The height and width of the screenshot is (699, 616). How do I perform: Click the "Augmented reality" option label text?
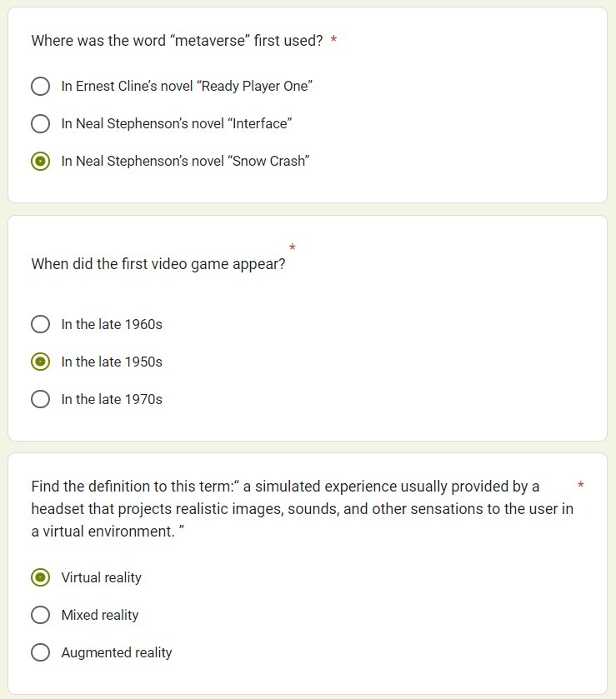[x=117, y=652]
